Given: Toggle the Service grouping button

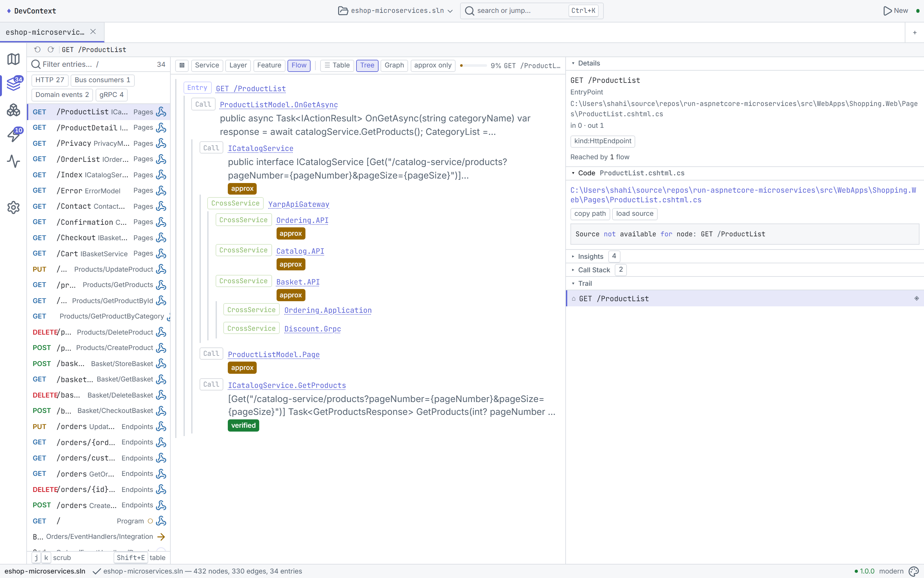Looking at the screenshot, I should tap(207, 66).
